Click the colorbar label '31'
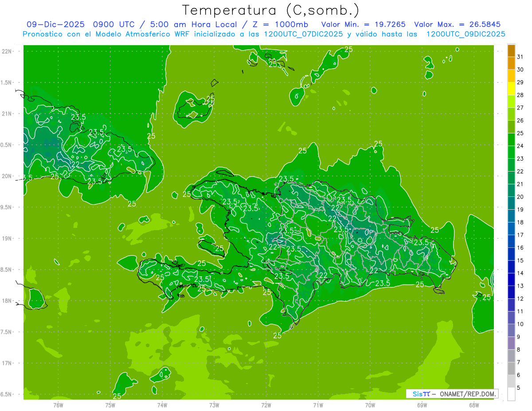 (520, 57)
